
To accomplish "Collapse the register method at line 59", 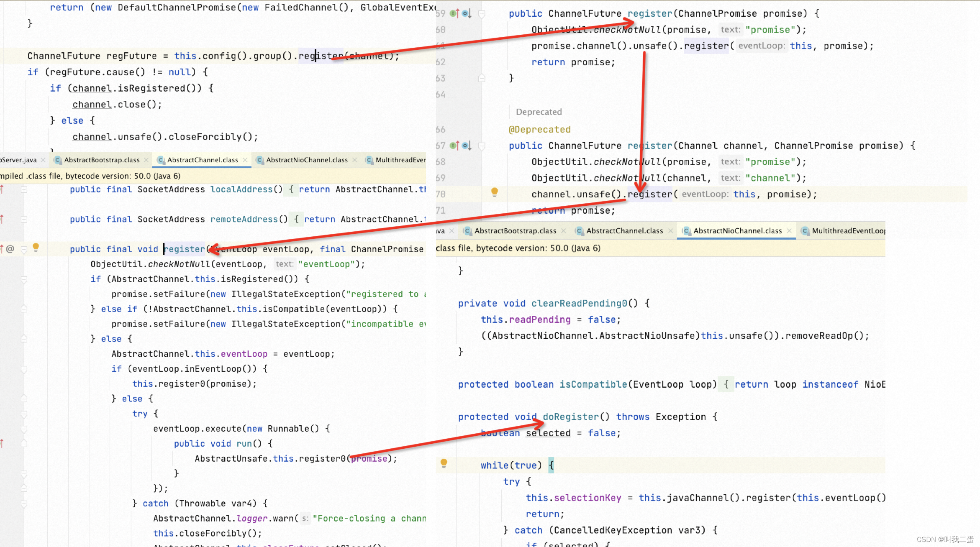I will pos(482,14).
